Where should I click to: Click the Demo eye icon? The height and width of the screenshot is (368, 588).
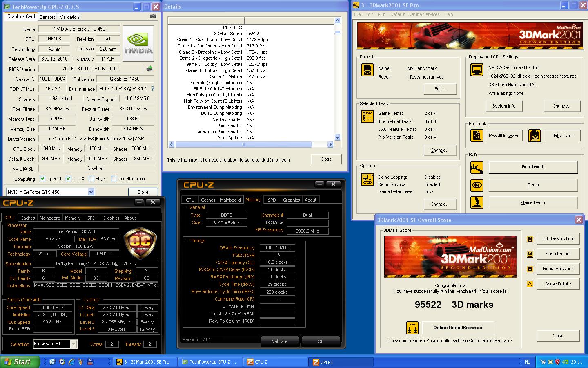click(x=477, y=185)
